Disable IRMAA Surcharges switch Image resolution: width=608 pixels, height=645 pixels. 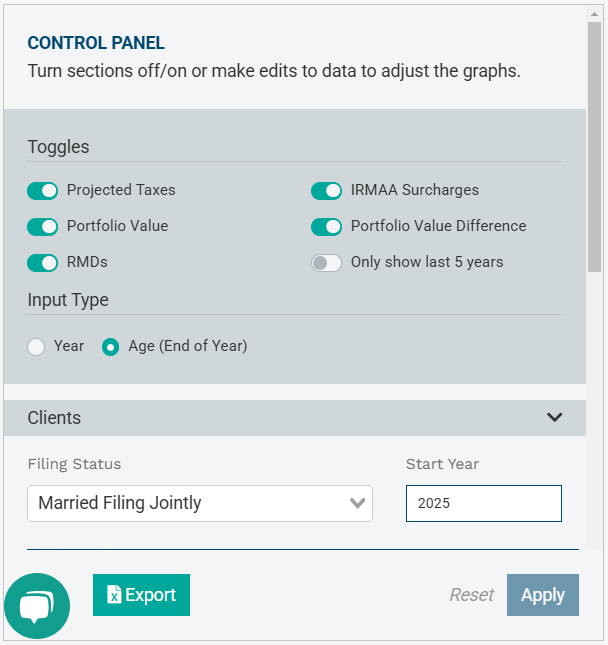tap(326, 190)
